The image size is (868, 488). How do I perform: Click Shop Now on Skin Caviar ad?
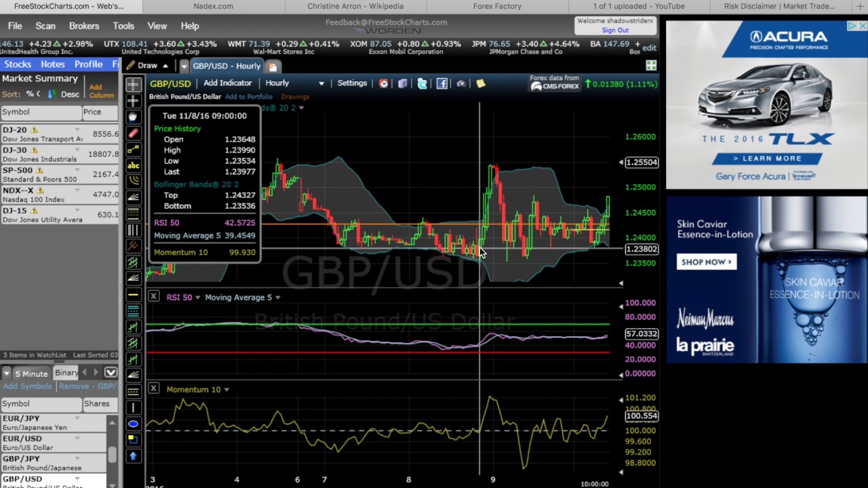[x=707, y=262]
